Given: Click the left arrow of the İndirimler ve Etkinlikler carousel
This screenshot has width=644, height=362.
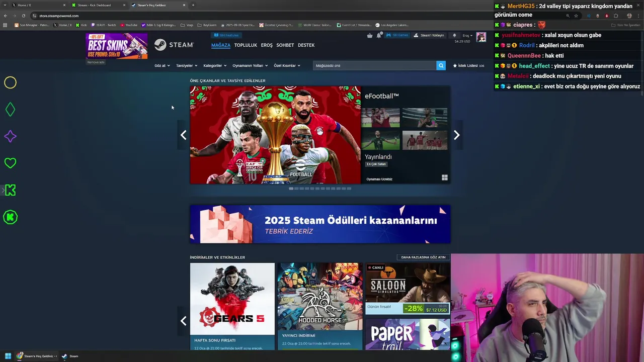Looking at the screenshot, I should (x=183, y=321).
